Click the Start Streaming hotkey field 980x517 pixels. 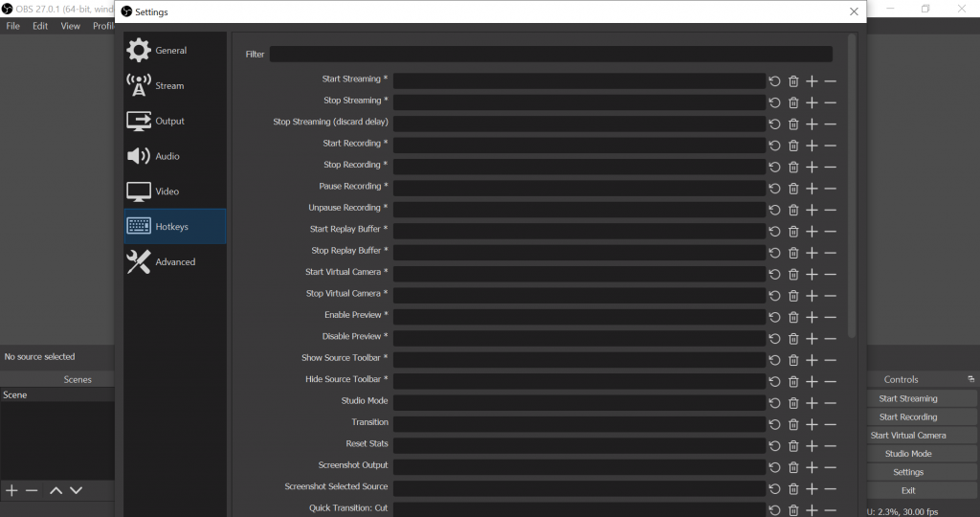[579, 81]
